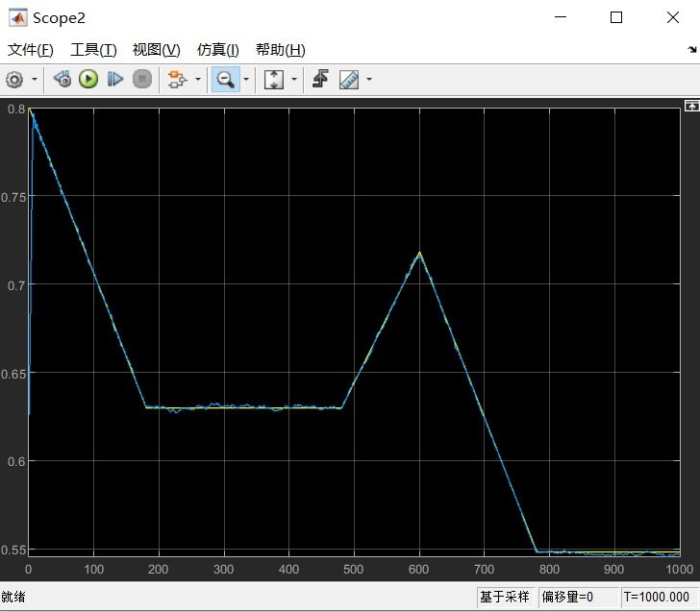Click the cursor measurements ruler icon
The width and height of the screenshot is (700, 612).
pyautogui.click(x=349, y=80)
